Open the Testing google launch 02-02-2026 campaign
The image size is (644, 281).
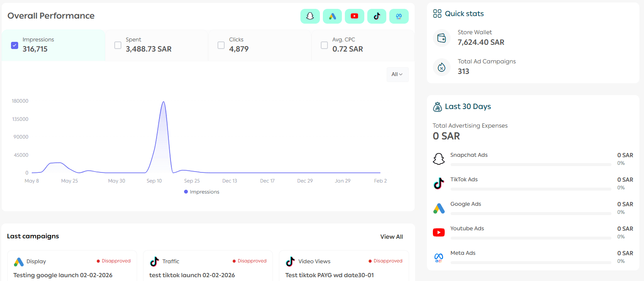(x=63, y=275)
